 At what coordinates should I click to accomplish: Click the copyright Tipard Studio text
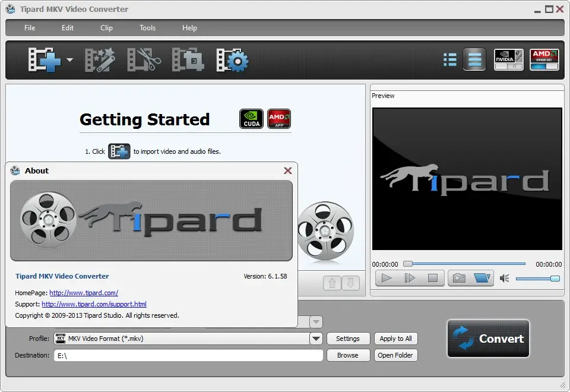point(97,315)
